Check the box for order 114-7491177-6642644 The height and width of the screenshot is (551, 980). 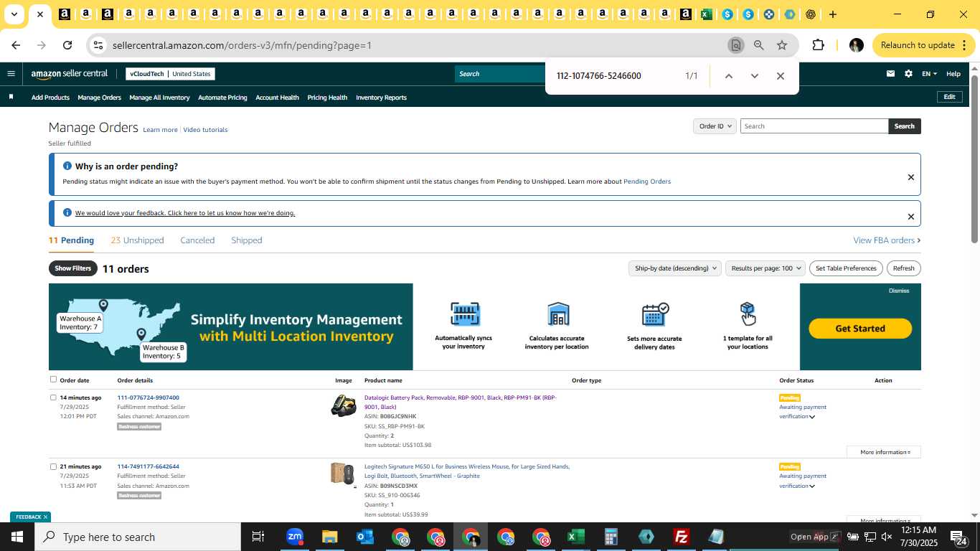point(53,466)
